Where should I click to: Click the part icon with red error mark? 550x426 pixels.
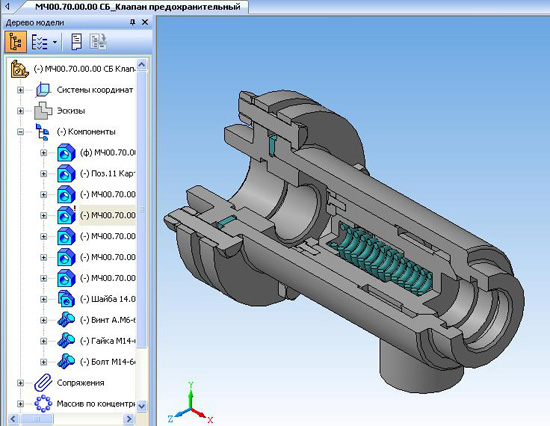(66, 215)
